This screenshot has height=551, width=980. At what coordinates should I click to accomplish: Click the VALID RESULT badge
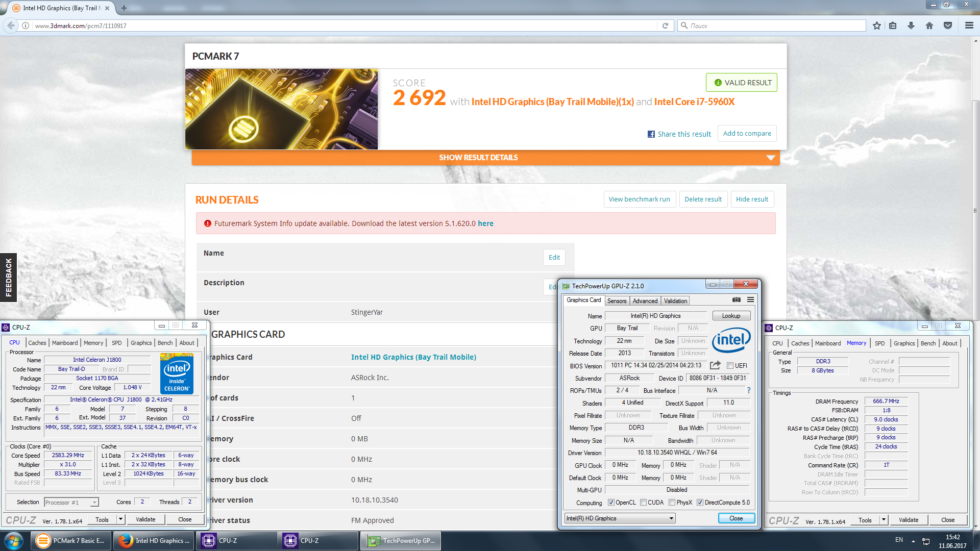742,83
